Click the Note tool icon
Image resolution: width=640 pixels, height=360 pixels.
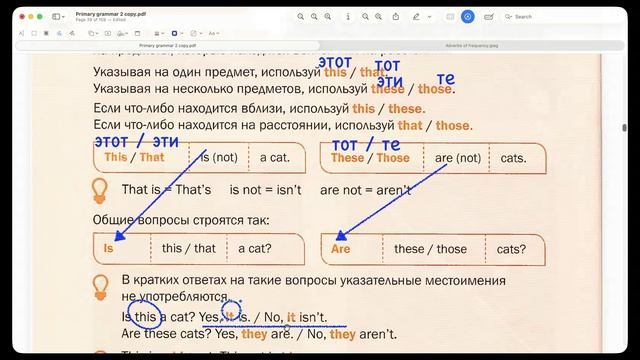click(138, 33)
